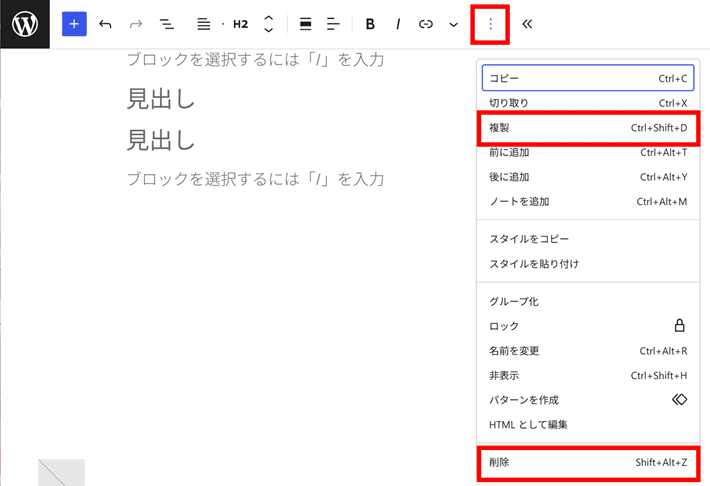Click the second 見出し heading block
Image resolution: width=710 pixels, height=486 pixels.
click(161, 140)
